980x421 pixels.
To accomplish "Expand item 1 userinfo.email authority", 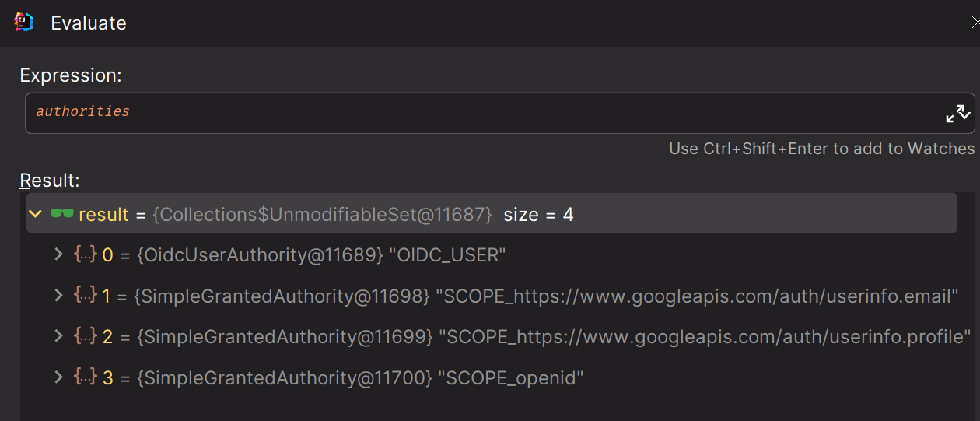I will 58,296.
